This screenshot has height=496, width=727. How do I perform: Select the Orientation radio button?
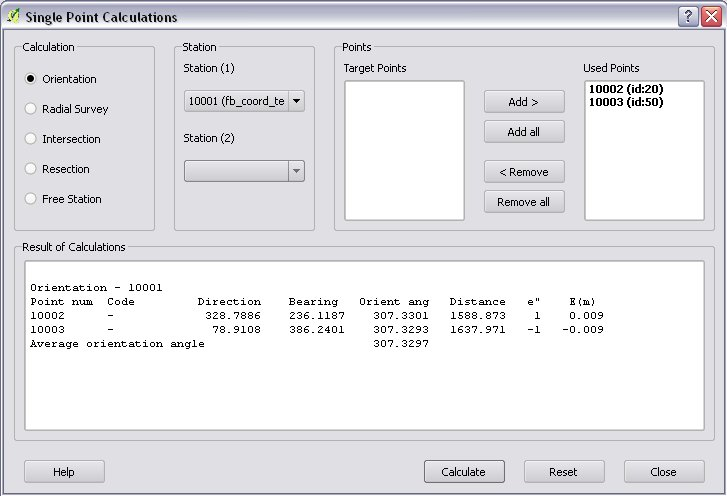pyautogui.click(x=31, y=79)
